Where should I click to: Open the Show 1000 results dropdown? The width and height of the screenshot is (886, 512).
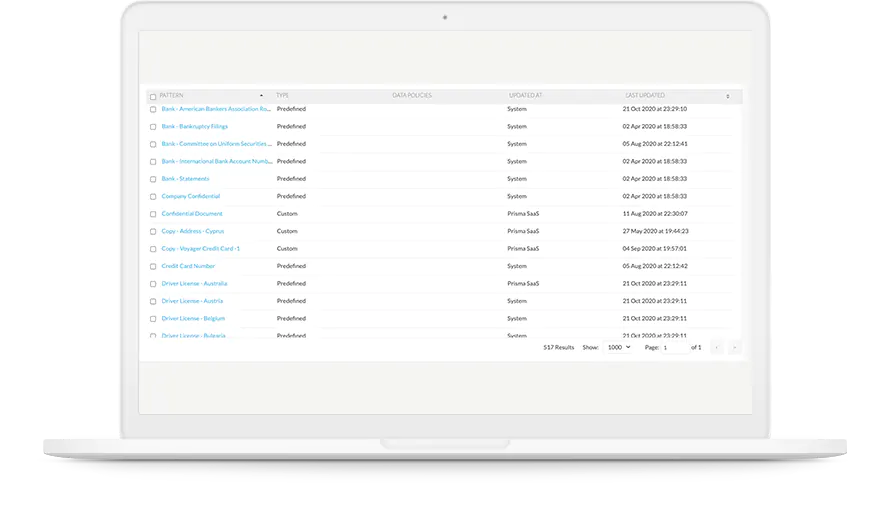pos(618,347)
